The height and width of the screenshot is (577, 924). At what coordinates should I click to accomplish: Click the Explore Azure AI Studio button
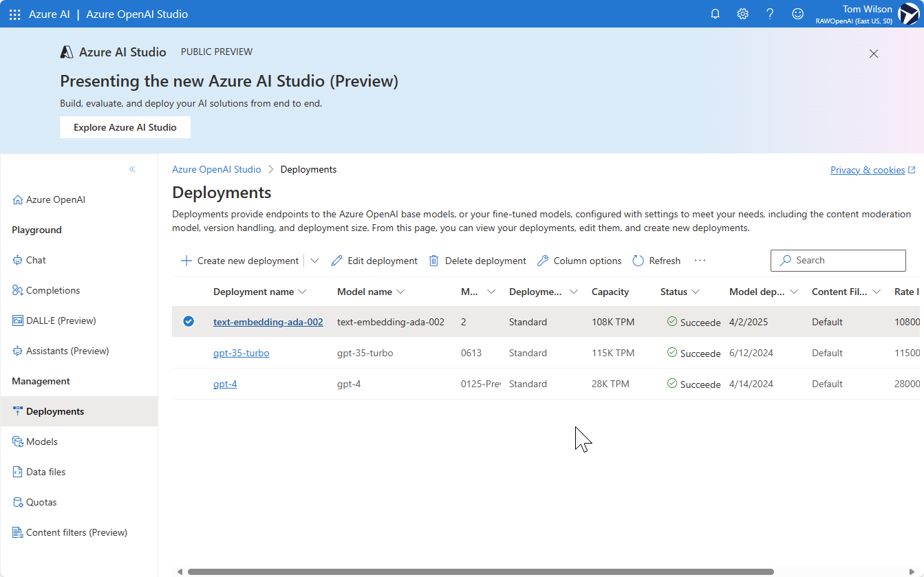coord(125,127)
